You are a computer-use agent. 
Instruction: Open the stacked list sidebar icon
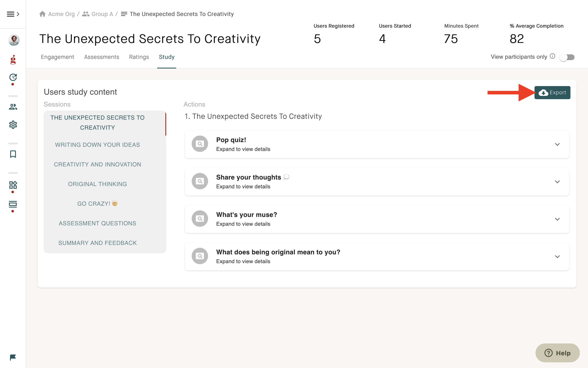tap(13, 204)
